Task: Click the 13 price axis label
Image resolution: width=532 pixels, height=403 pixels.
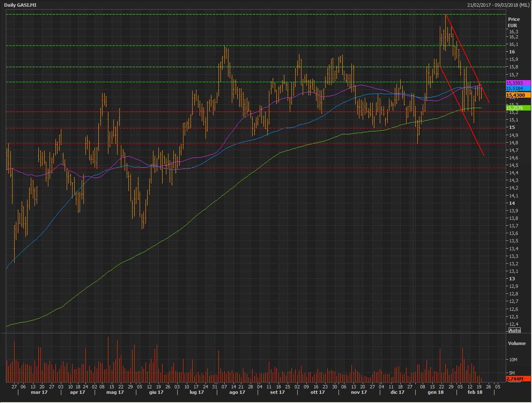Action: [512, 279]
